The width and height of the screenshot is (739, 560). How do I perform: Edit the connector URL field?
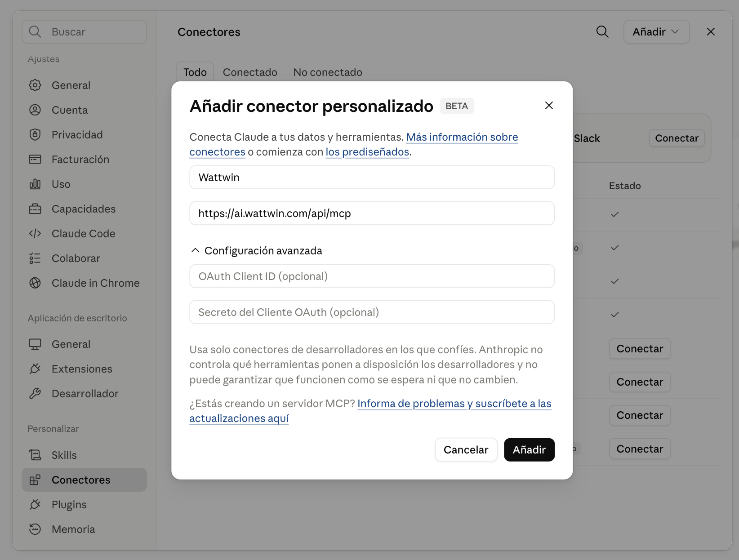pyautogui.click(x=372, y=213)
